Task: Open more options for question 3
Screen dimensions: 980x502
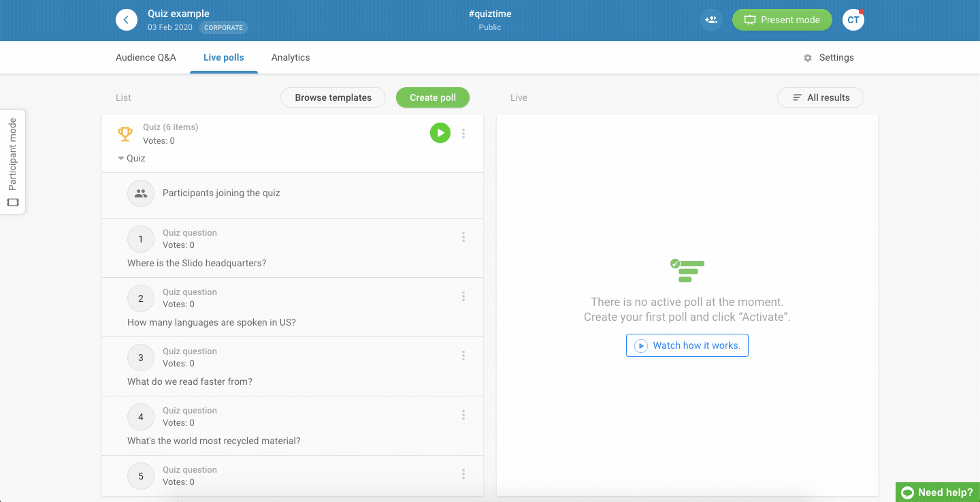Action: (463, 356)
